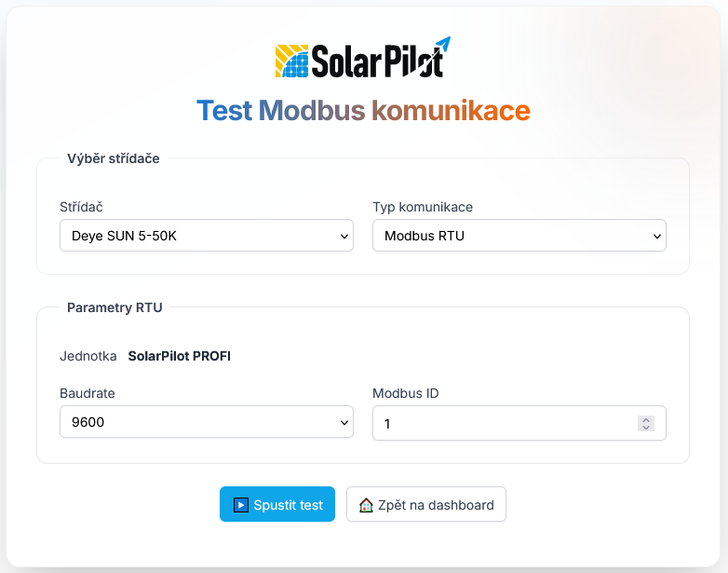Click the Baudrate field label

coord(87,393)
